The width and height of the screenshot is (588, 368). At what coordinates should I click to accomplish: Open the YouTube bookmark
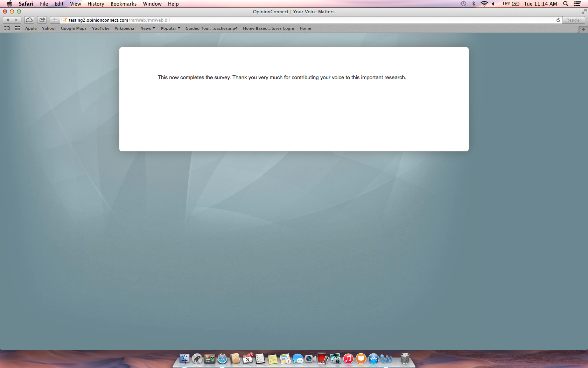tap(101, 28)
